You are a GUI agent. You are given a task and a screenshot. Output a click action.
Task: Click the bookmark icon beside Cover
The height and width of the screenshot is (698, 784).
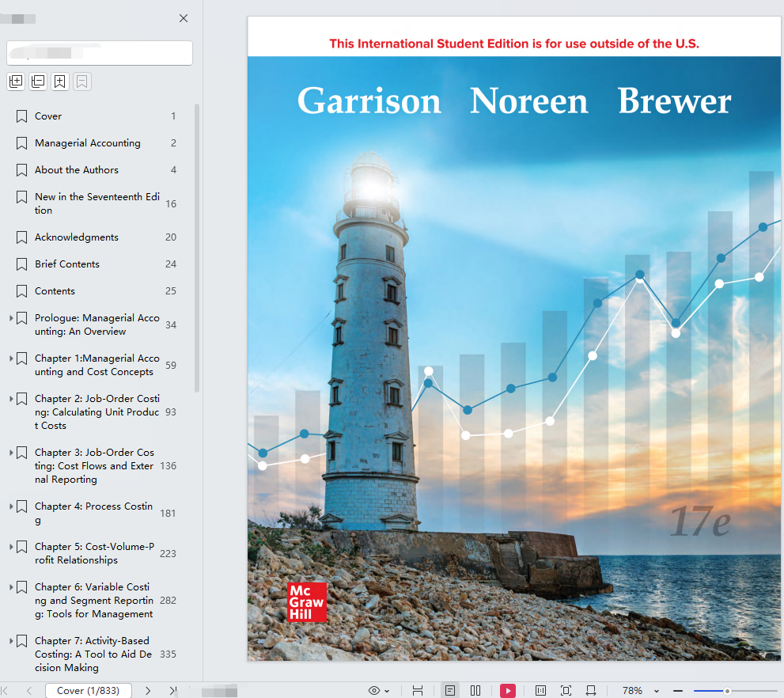[x=21, y=116]
